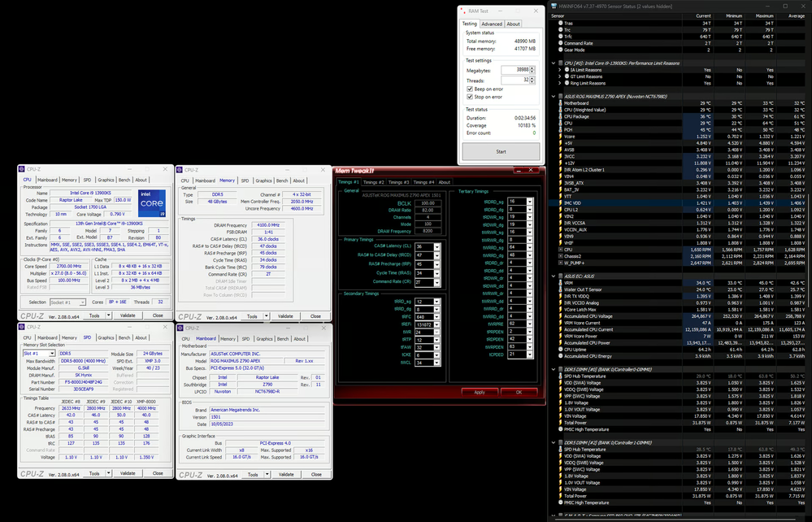This screenshot has height=522, width=812.
Task: Click thermometer icon next to CPU Package row
Action: point(560,116)
